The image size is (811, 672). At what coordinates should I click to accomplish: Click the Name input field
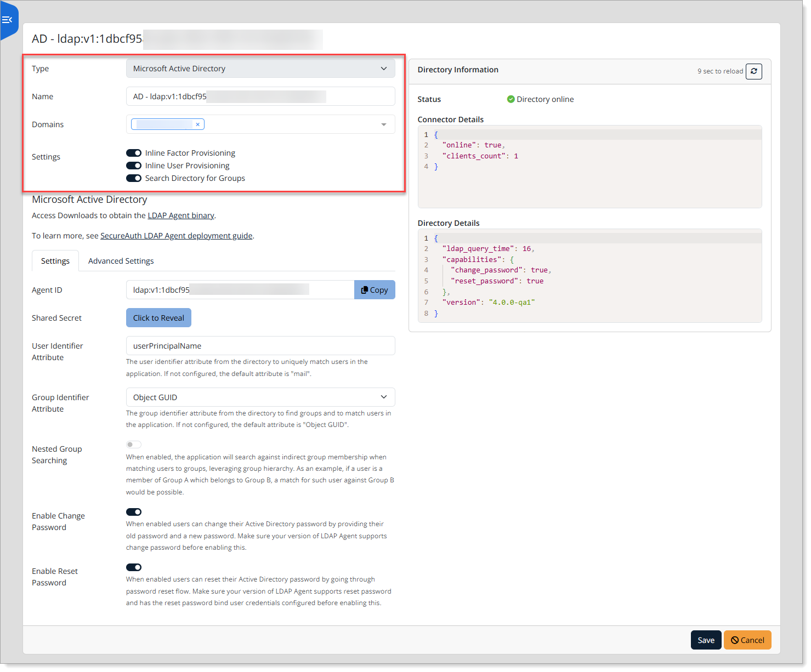coord(260,96)
